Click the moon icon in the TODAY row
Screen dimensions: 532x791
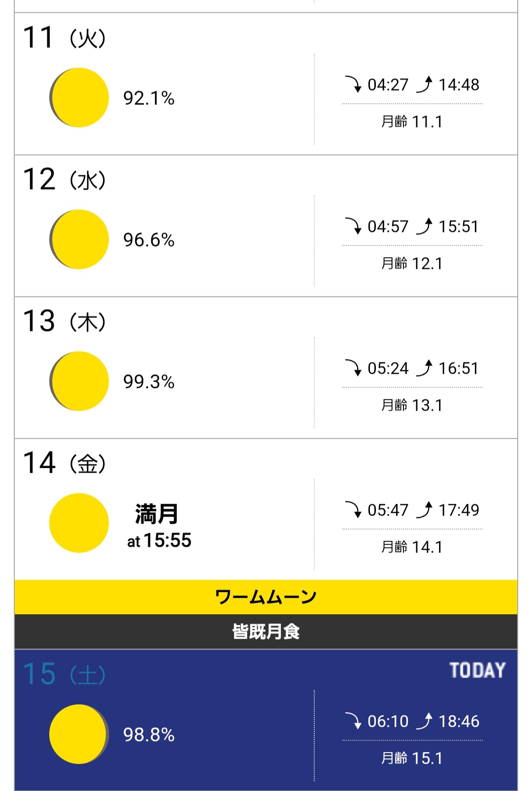[x=79, y=734]
